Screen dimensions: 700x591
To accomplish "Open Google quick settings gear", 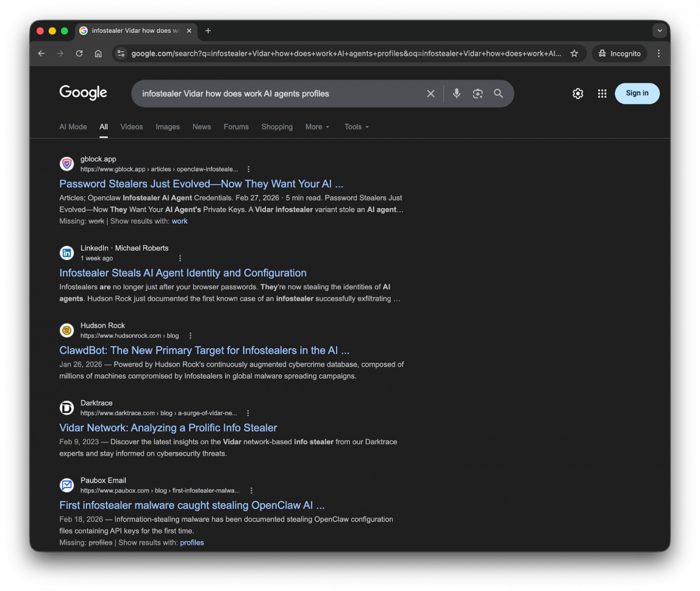I will (x=578, y=93).
